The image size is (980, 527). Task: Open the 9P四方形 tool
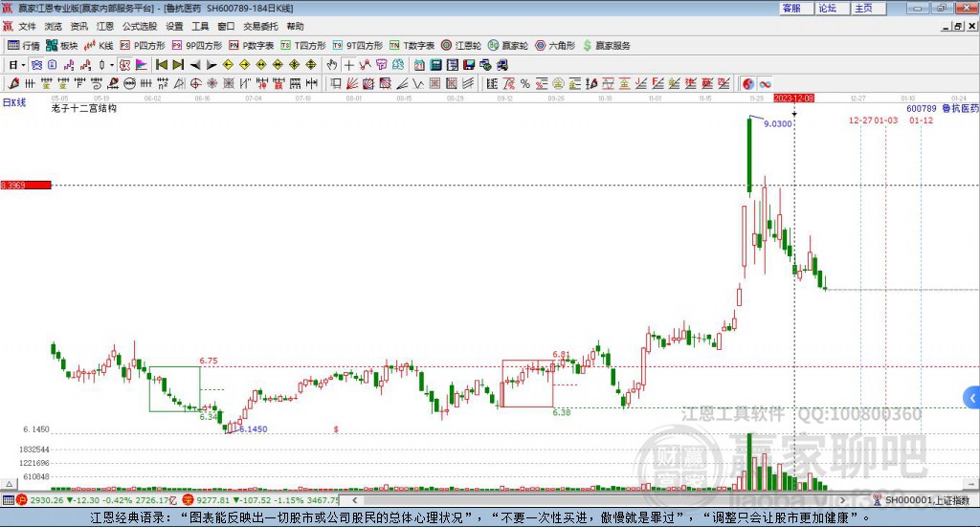tap(197, 46)
